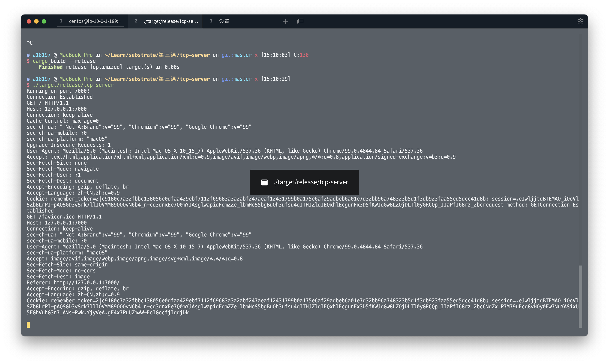609x364 pixels.
Task: Open a new terminal tab with plus icon
Action: pos(285,21)
